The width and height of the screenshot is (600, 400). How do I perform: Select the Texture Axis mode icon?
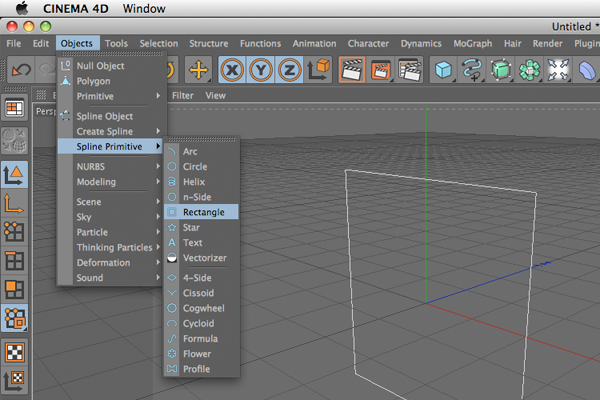click(x=15, y=381)
